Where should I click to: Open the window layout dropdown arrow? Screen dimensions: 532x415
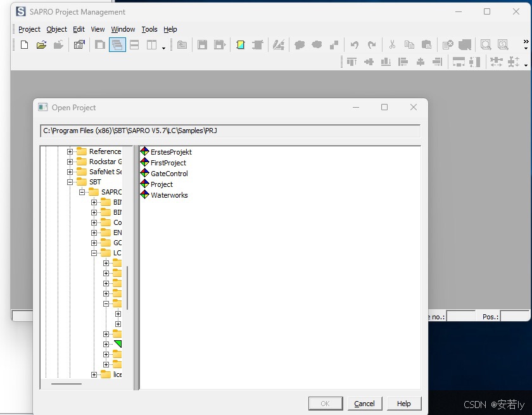pos(163,48)
